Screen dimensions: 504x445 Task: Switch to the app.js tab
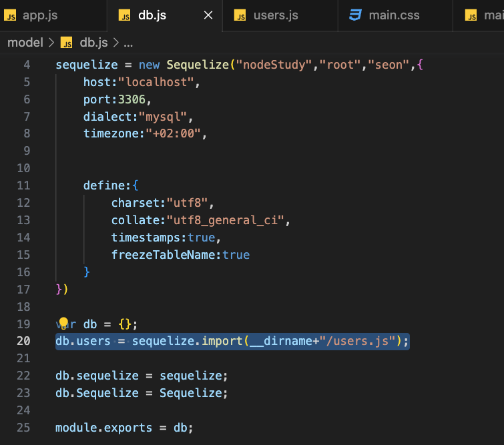(x=53, y=15)
